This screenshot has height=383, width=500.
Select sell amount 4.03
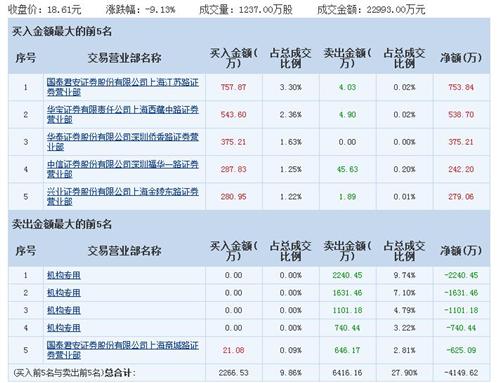click(347, 87)
